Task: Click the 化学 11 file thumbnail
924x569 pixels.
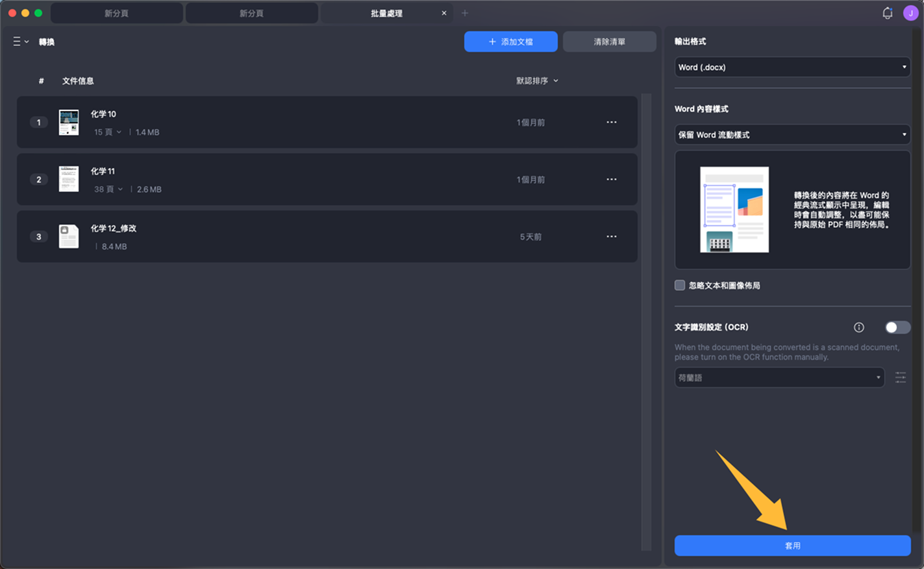Action: coord(69,179)
